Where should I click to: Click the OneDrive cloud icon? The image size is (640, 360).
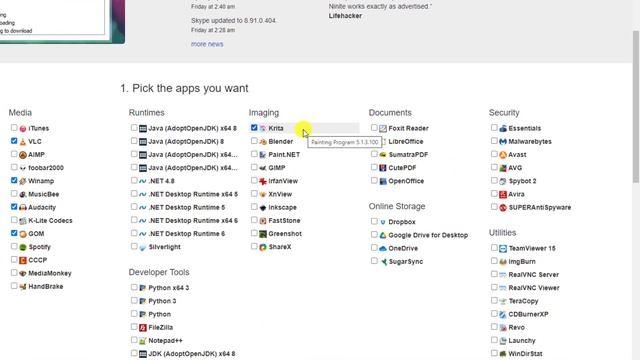pyautogui.click(x=383, y=248)
